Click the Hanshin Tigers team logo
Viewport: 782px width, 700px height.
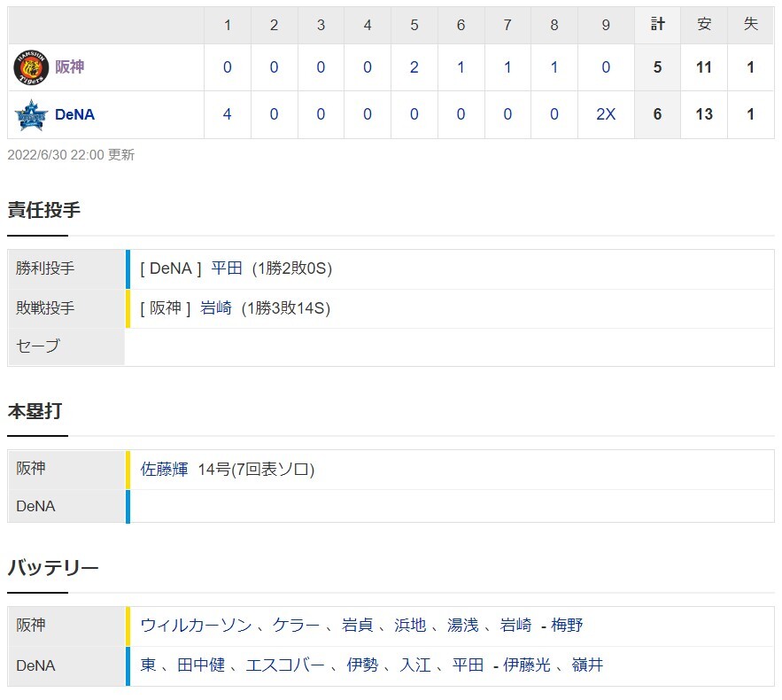pyautogui.click(x=31, y=67)
